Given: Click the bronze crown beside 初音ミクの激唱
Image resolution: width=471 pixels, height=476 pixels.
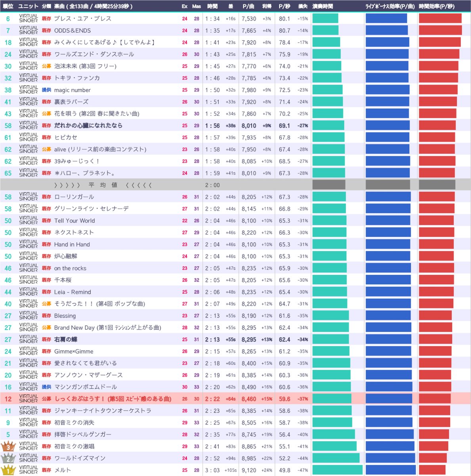Looking at the screenshot, I should (8, 446).
